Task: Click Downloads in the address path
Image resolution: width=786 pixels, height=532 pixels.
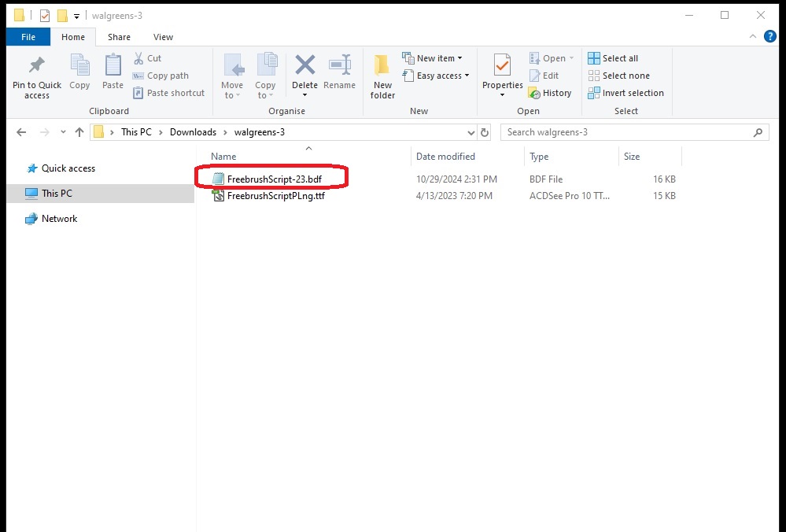Action: click(193, 132)
